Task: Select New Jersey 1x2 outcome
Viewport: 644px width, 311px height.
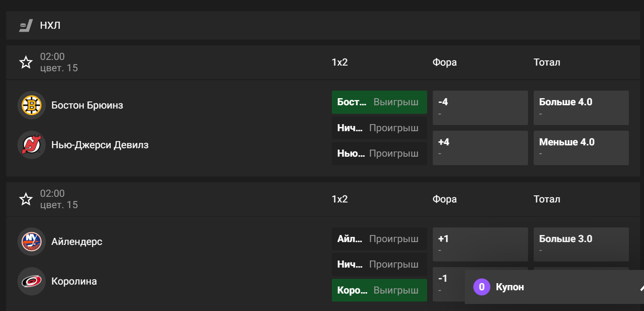Action: (x=379, y=153)
